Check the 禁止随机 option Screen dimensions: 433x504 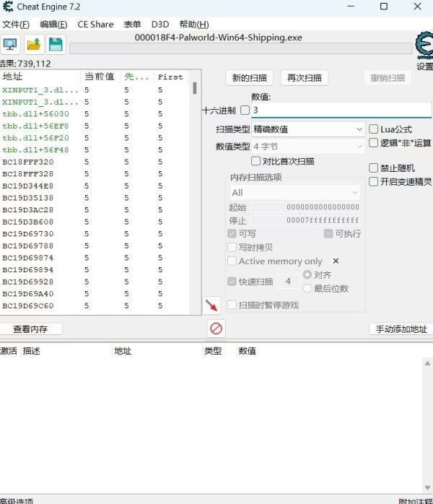tap(373, 168)
